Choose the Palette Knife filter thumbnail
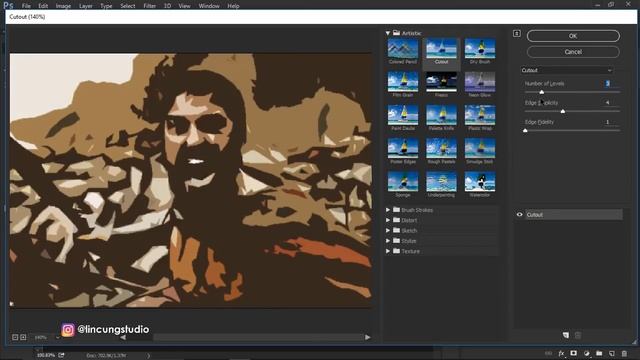Viewport: 640px width, 360px height. [x=441, y=116]
